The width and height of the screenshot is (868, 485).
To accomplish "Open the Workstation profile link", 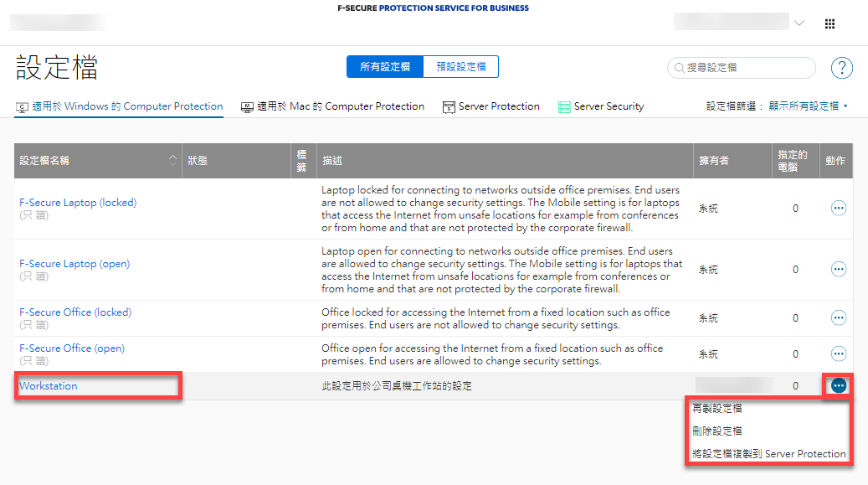I will tap(49, 386).
